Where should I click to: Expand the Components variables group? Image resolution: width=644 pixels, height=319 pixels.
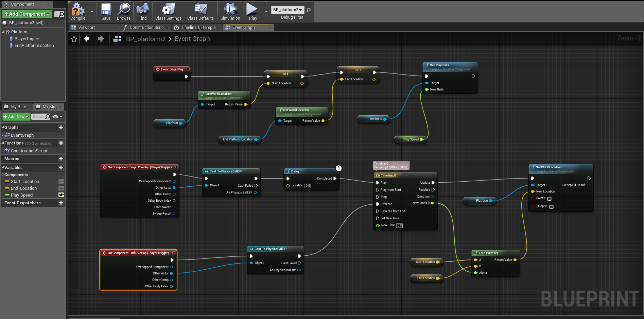3,174
